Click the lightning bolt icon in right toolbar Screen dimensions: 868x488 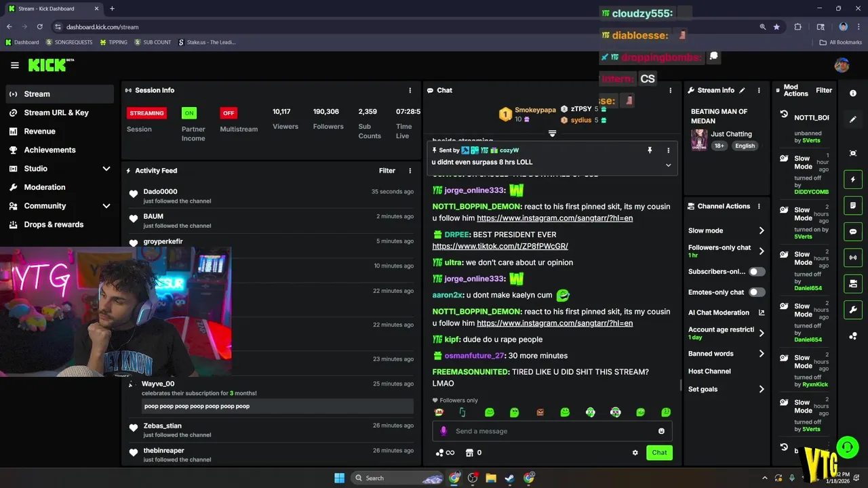pos(853,180)
